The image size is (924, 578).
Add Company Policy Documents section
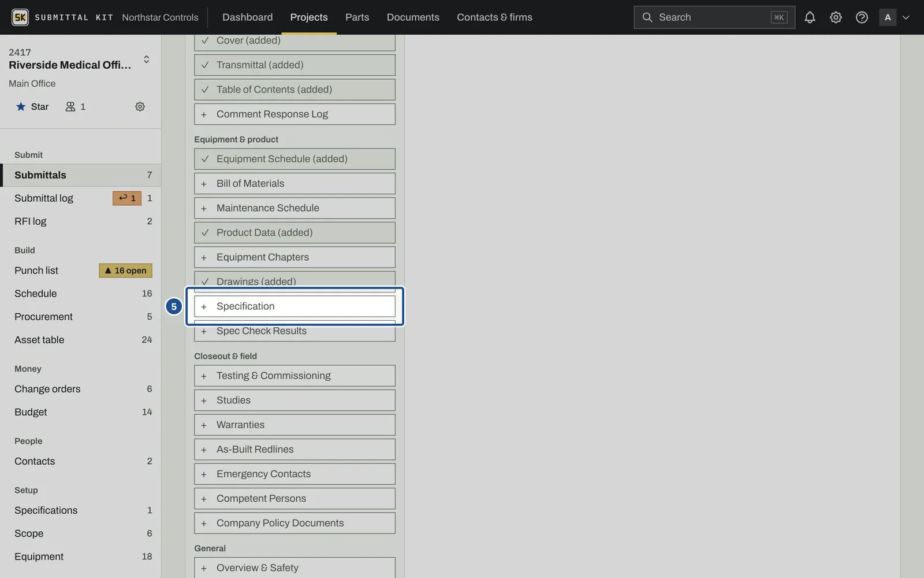tap(295, 523)
